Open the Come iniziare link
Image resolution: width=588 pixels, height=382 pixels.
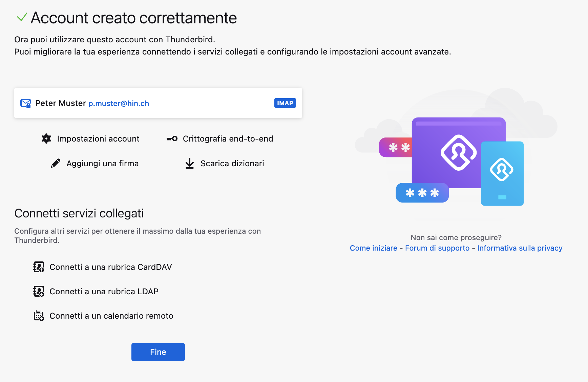pos(374,248)
